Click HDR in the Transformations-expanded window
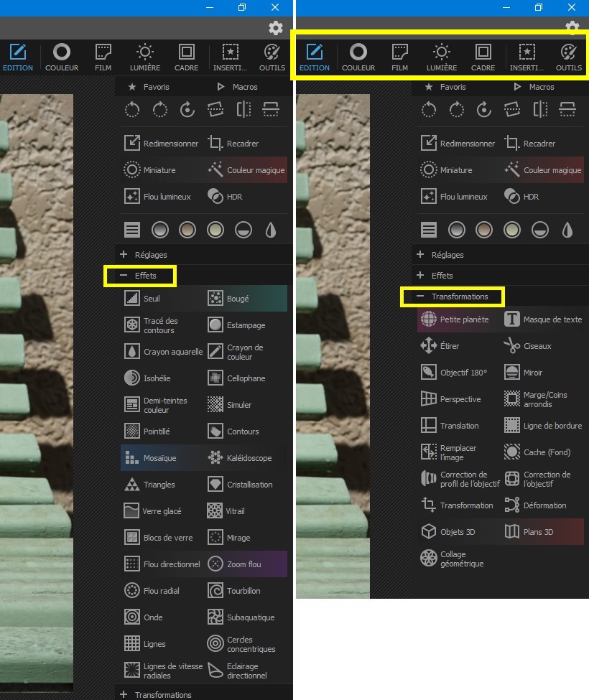The width and height of the screenshot is (589, 700). [x=521, y=197]
